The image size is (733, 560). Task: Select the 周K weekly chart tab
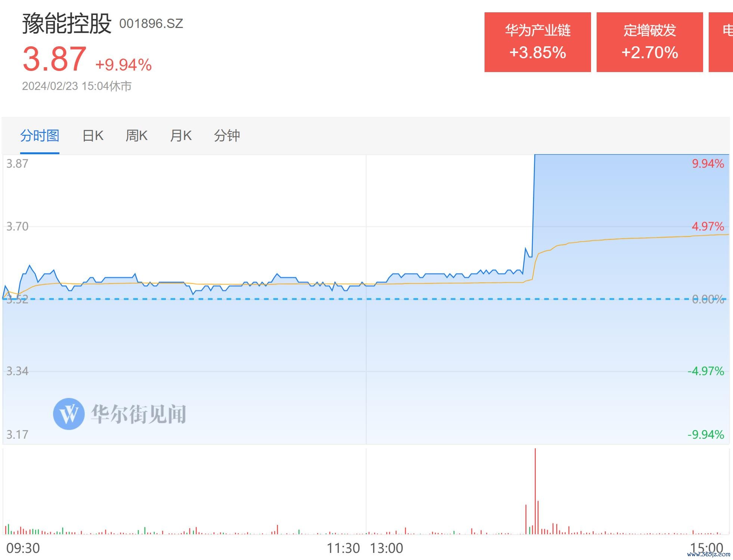[x=137, y=136]
